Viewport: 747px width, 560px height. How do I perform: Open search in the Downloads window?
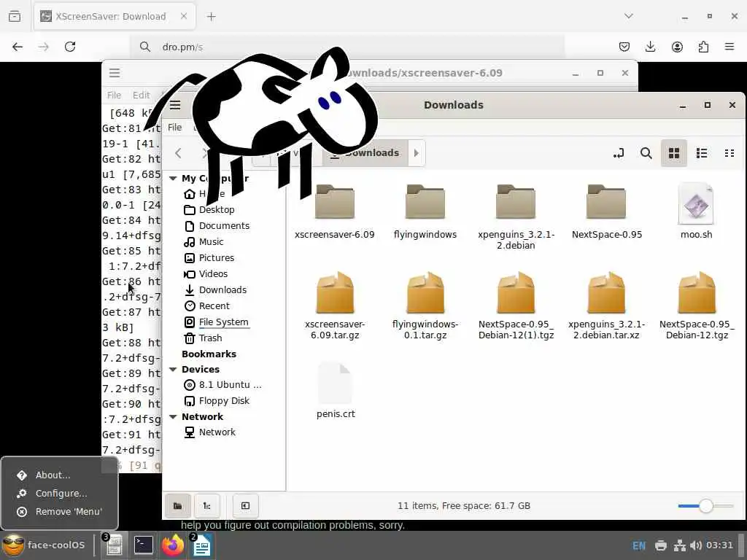pyautogui.click(x=646, y=153)
